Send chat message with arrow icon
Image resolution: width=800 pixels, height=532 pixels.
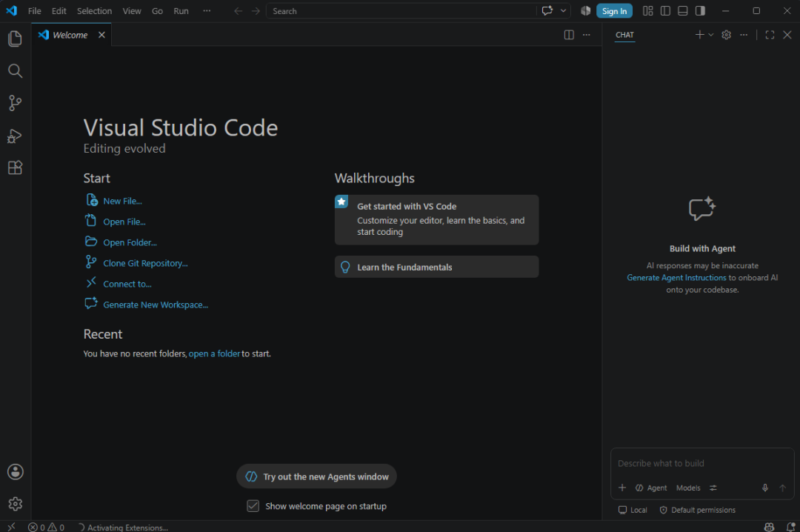(783, 488)
